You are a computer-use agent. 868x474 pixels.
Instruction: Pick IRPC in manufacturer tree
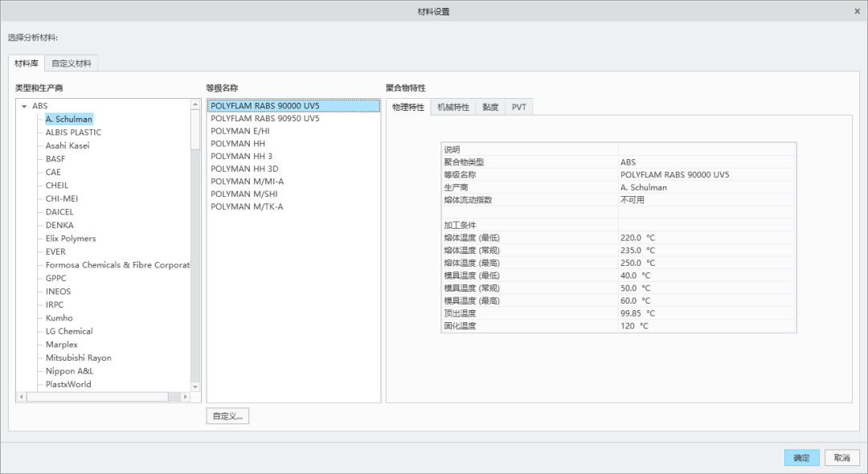tap(55, 304)
